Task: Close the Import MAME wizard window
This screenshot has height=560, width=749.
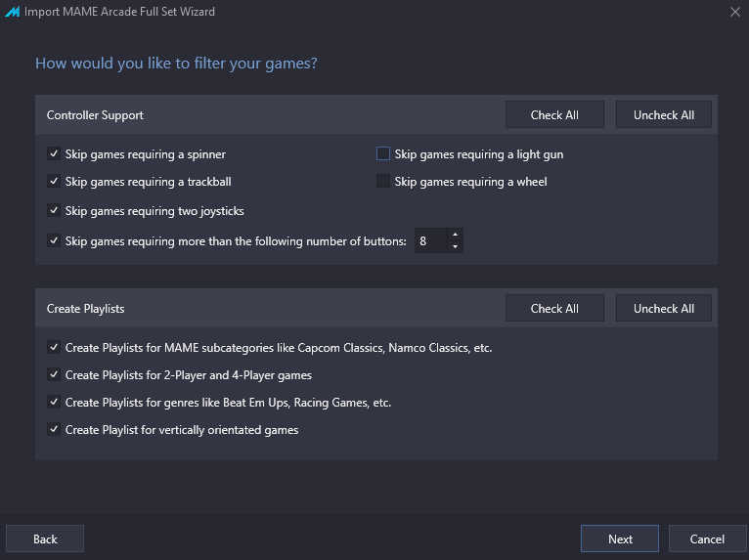Action: point(735,12)
